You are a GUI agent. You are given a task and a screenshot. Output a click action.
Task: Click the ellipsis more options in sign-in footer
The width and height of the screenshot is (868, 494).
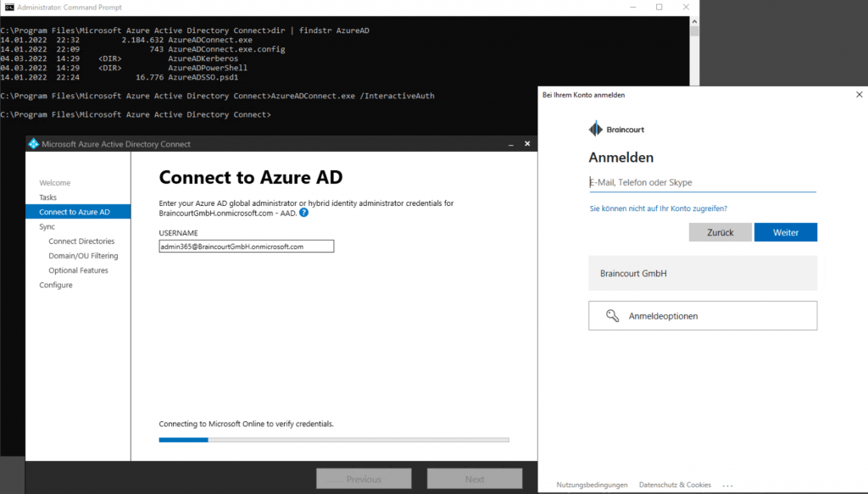point(727,486)
